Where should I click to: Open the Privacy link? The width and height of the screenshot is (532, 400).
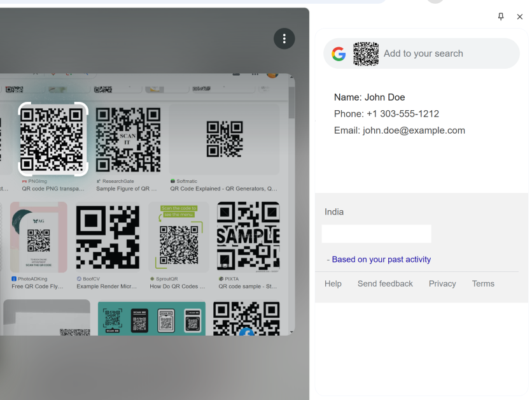[442, 283]
